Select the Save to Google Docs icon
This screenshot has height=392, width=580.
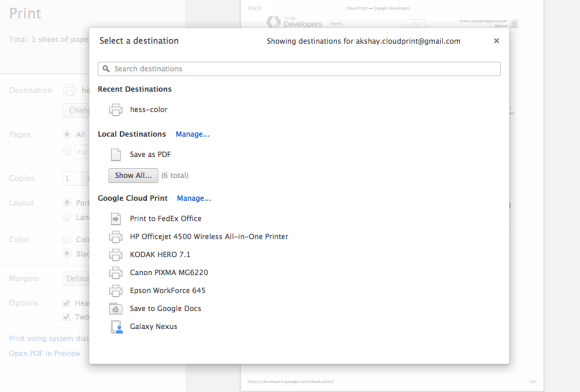pos(116,308)
